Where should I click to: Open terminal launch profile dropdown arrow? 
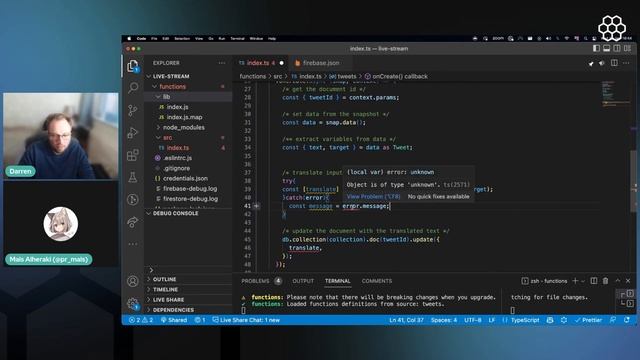(x=583, y=281)
